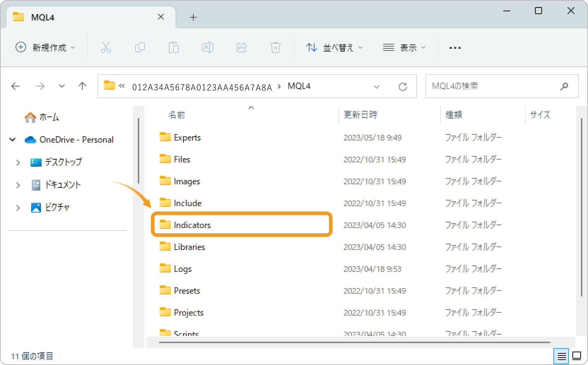Click the 11 個の項目 status text
This screenshot has width=588, height=365.
32,356
